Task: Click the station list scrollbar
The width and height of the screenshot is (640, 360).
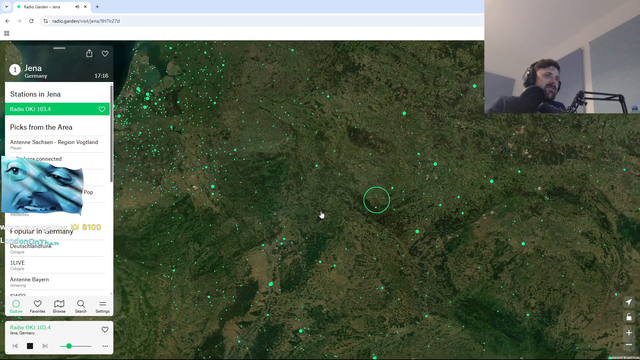Action: coord(111,133)
